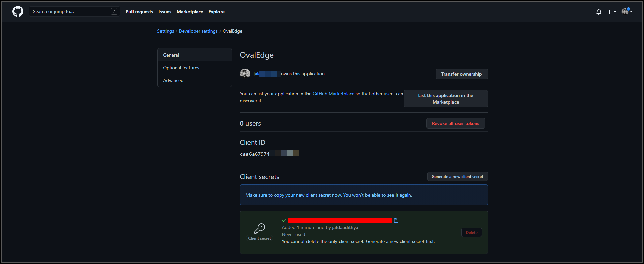
Task: Click the OvalEdge breadcrumb text
Action: pyautogui.click(x=232, y=31)
